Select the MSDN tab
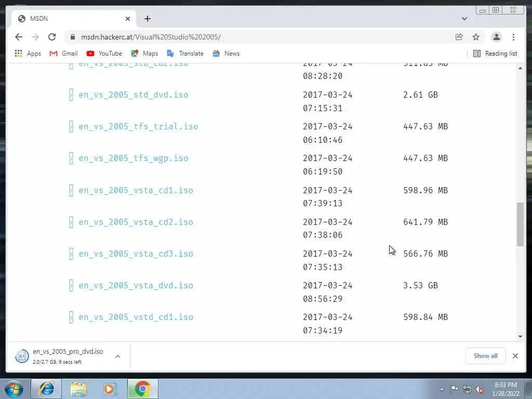Image resolution: width=532 pixels, height=399 pixels. pyautogui.click(x=74, y=19)
